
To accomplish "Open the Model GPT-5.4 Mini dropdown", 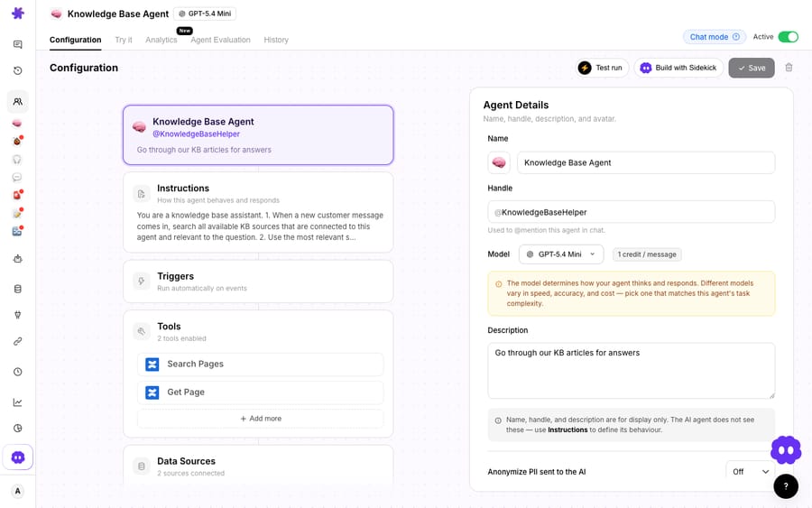I will (561, 254).
